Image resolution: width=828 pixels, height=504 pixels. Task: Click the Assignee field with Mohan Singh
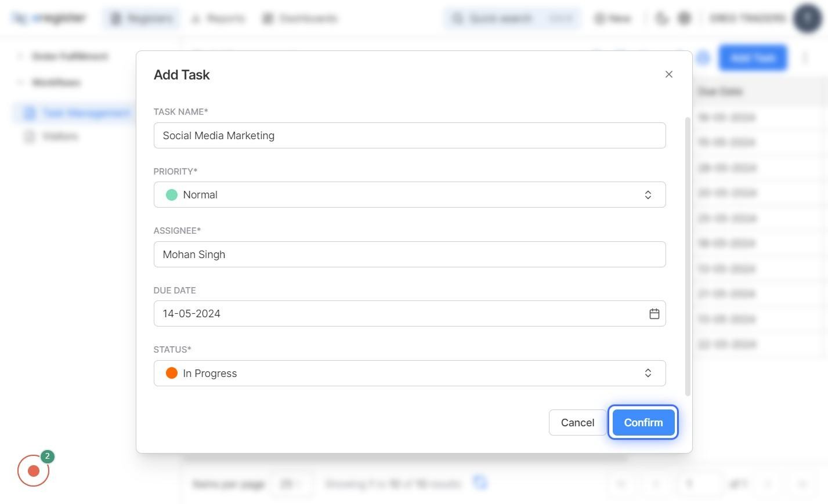(x=409, y=255)
